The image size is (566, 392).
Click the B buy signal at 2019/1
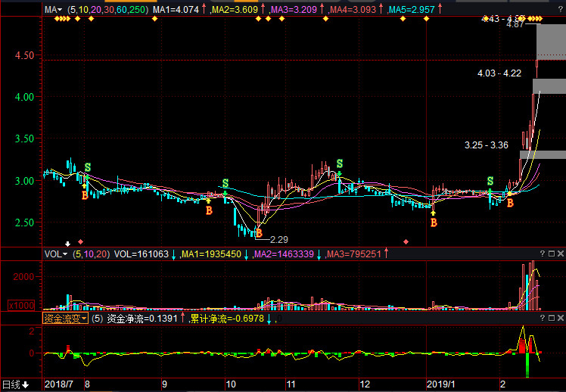pos(434,222)
